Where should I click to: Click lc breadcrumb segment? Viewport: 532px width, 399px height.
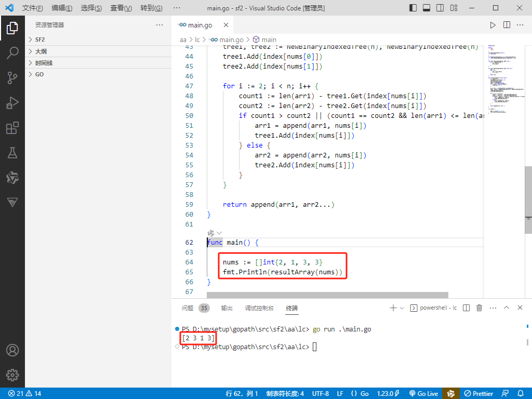pos(197,39)
